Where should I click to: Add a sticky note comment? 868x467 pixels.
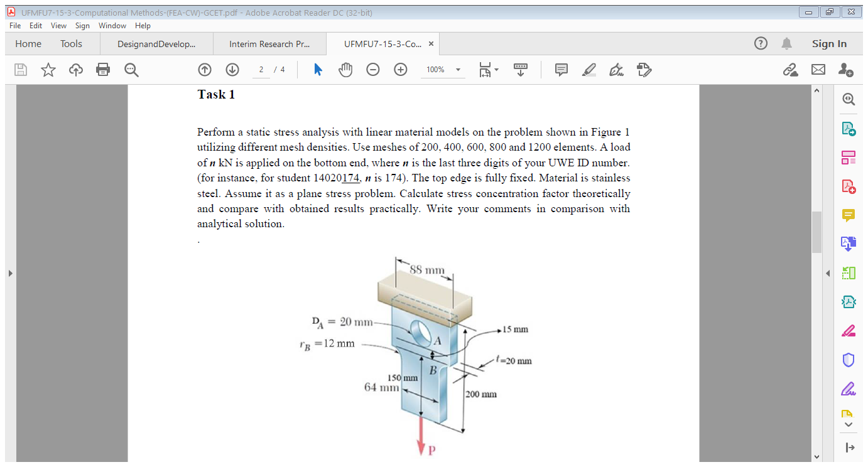[561, 70]
